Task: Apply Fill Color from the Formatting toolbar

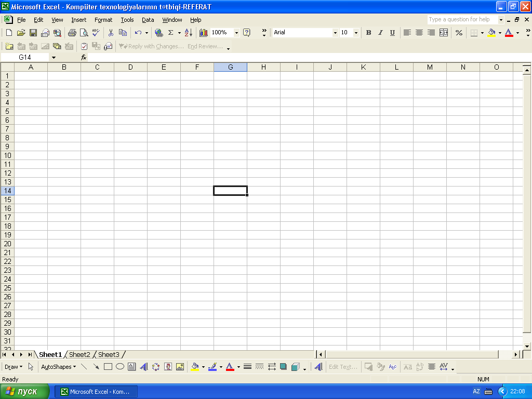Action: click(x=491, y=33)
